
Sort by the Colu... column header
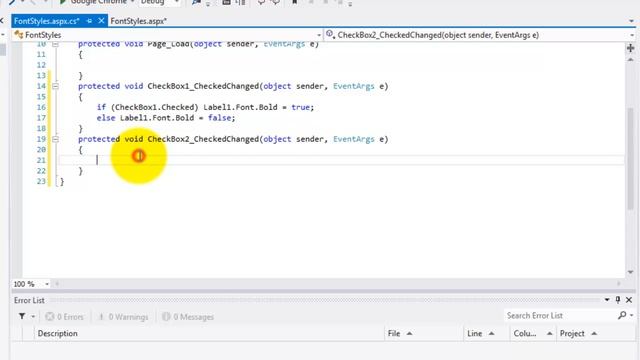533,333
